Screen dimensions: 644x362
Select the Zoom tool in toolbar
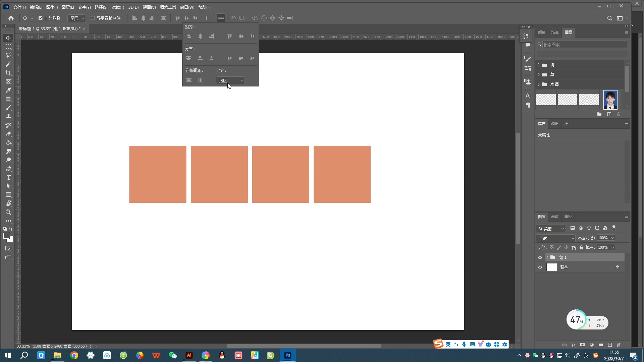point(8,212)
